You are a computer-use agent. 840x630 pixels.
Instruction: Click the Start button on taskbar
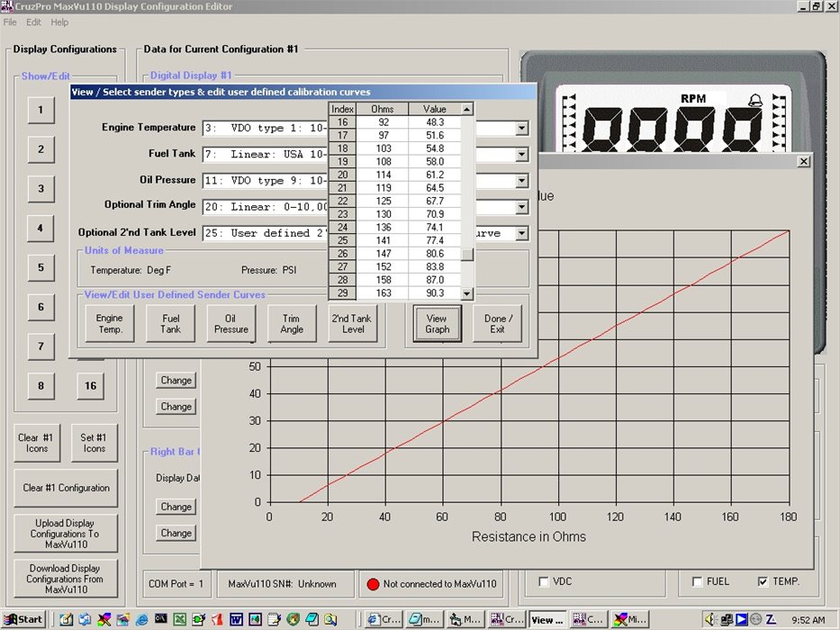click(23, 620)
